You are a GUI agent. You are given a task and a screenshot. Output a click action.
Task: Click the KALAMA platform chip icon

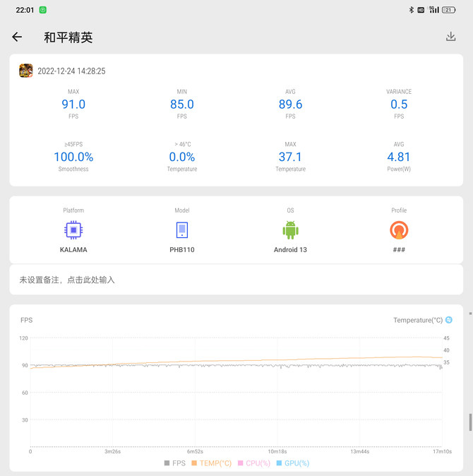72,230
